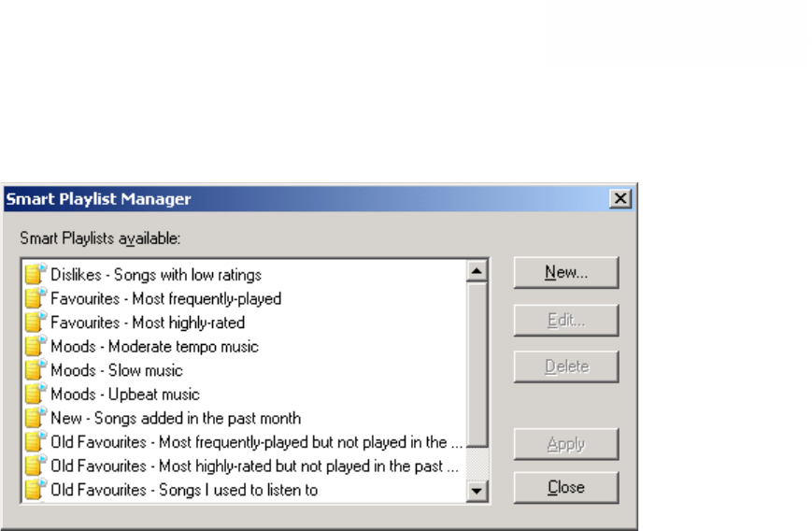
Task: Select 'Dislikes - Songs with low ratings'
Action: (x=156, y=275)
